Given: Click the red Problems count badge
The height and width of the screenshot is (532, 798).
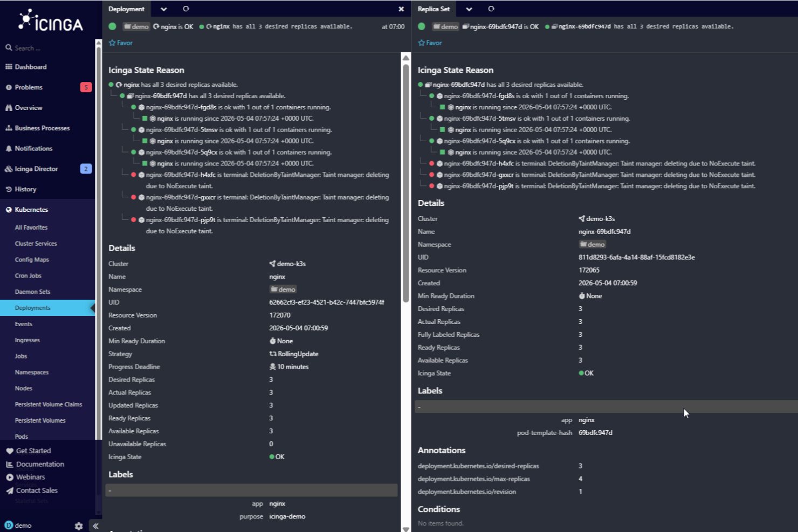Looking at the screenshot, I should 86,87.
